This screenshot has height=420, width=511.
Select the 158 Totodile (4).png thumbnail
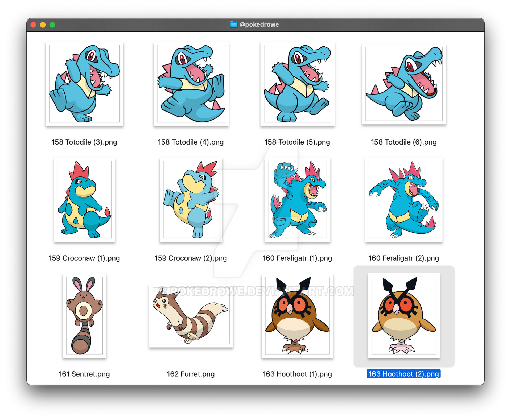191,84
